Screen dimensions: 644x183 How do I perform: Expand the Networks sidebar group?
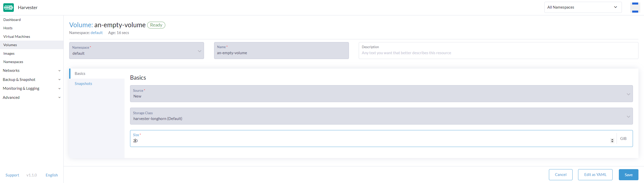point(31,71)
